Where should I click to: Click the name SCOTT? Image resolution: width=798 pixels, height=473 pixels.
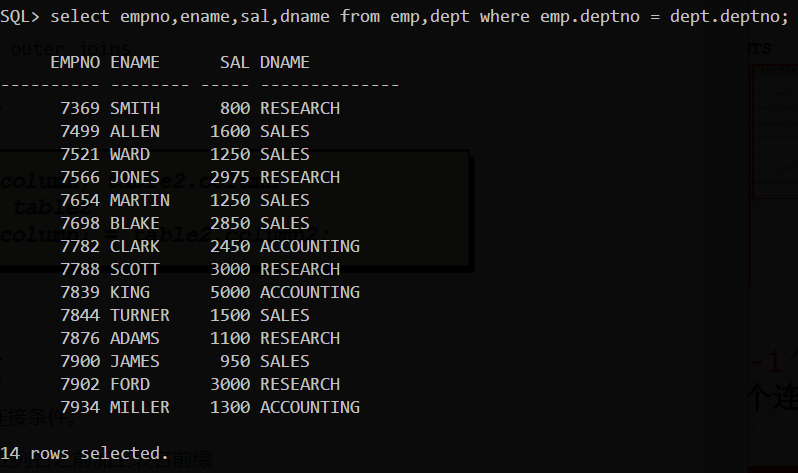point(135,269)
